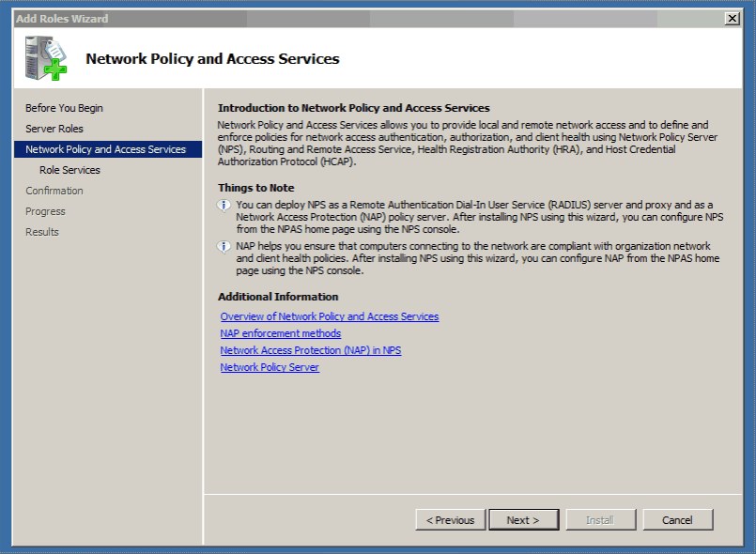Click the server role wizard header icon
756x554 pixels.
(46, 58)
